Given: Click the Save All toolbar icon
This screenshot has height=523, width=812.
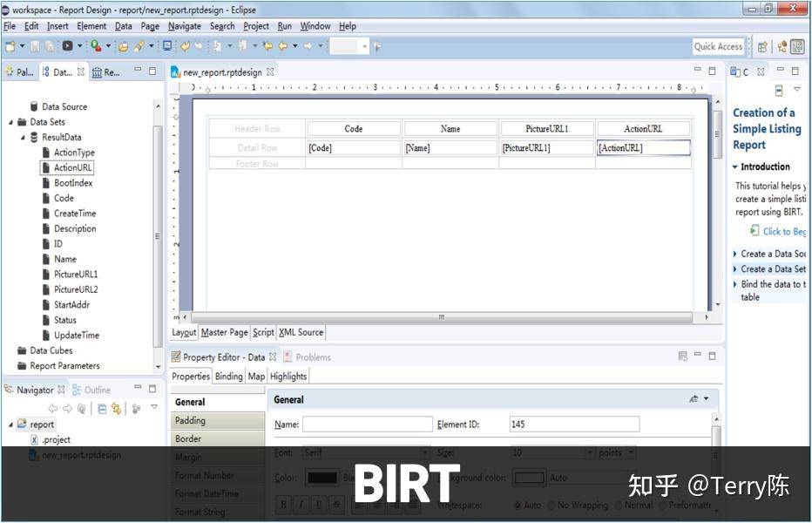Looking at the screenshot, I should 50,47.
